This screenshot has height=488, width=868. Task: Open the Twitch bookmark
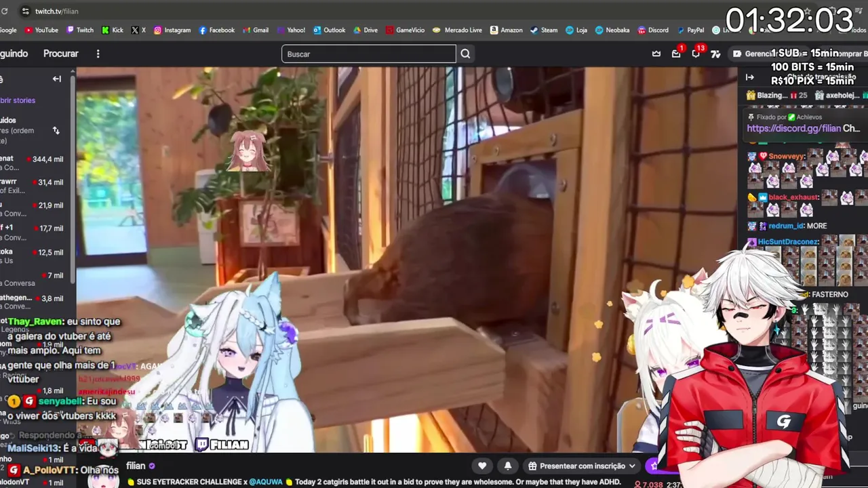click(x=80, y=30)
